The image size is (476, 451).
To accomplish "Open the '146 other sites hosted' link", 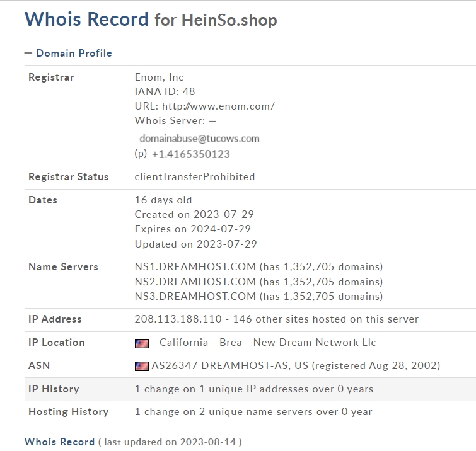I will 326,319.
